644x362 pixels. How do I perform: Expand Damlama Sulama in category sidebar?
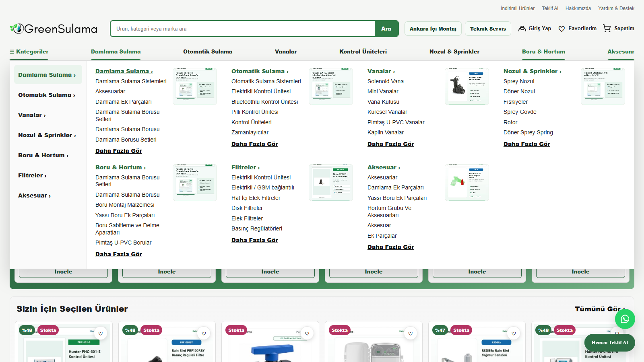point(48,75)
